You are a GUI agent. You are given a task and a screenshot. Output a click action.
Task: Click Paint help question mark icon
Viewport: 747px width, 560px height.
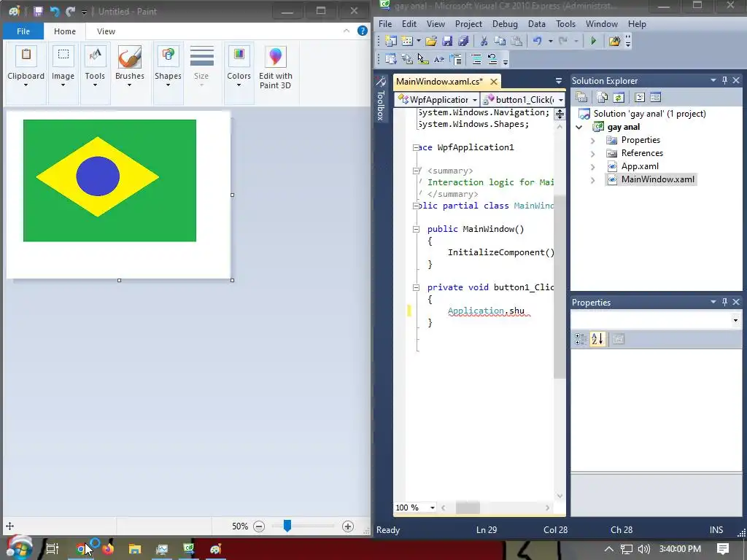tap(363, 31)
